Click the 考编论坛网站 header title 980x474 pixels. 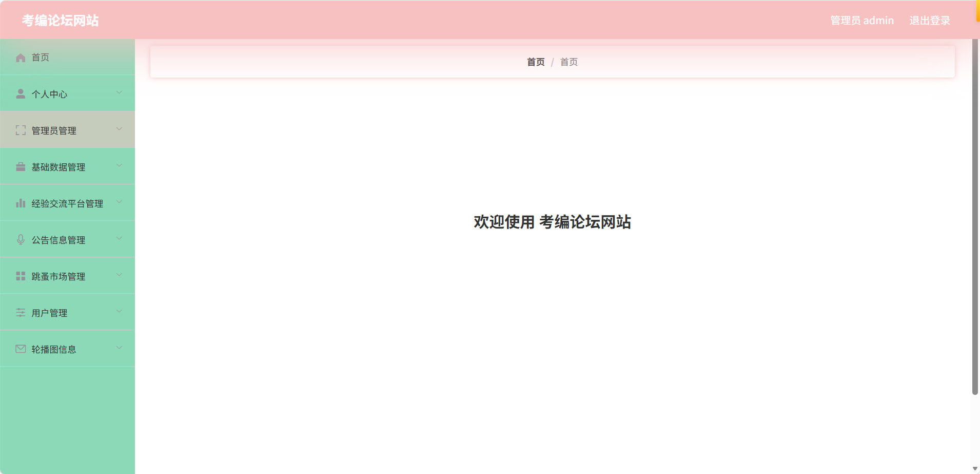61,21
